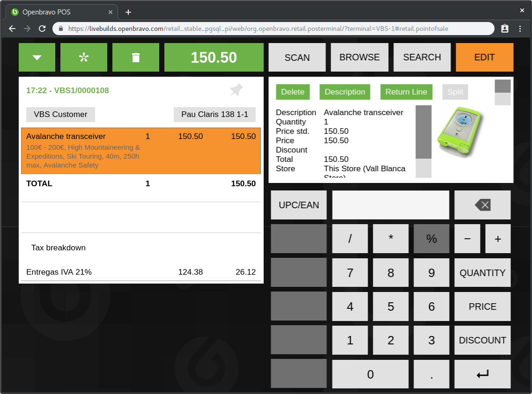Click keypad number 5
The image size is (532, 394).
(391, 306)
